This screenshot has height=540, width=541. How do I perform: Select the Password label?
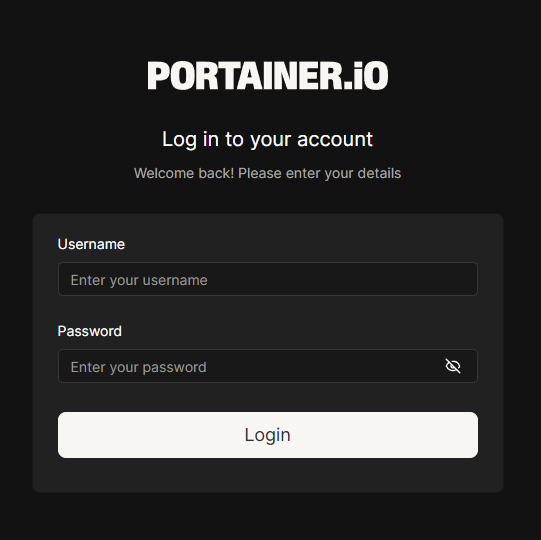point(90,331)
